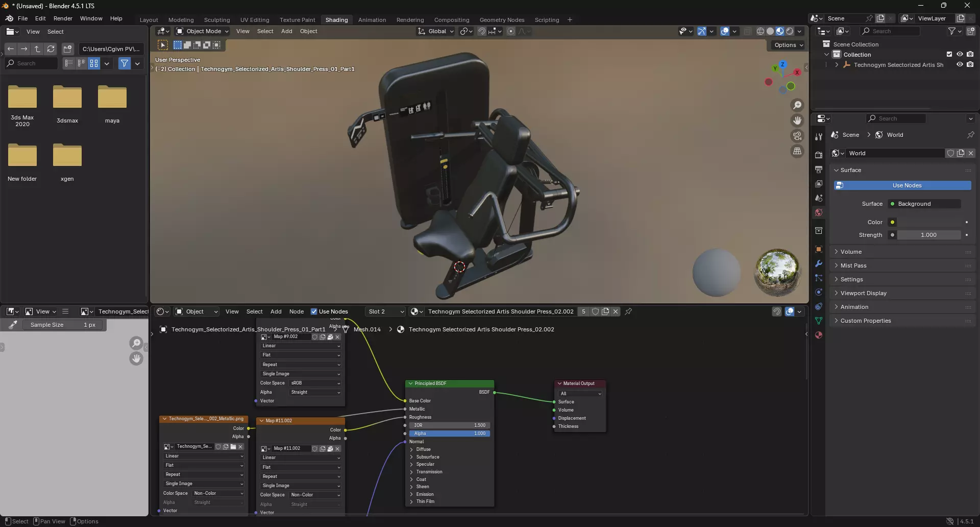
Task: Open the Render menu
Action: coord(63,18)
